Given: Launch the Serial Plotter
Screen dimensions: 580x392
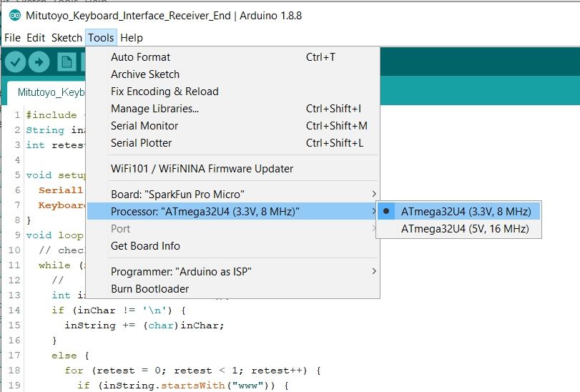Looking at the screenshot, I should (x=233, y=143).
